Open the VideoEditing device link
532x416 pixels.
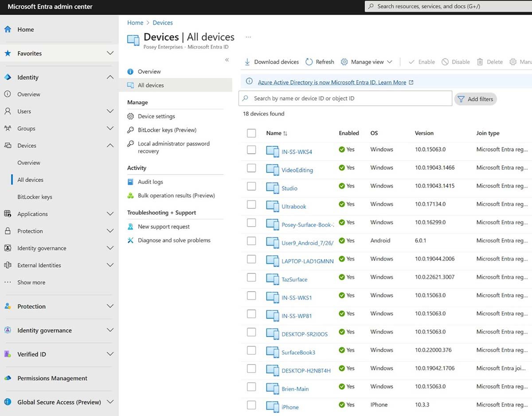coord(297,170)
